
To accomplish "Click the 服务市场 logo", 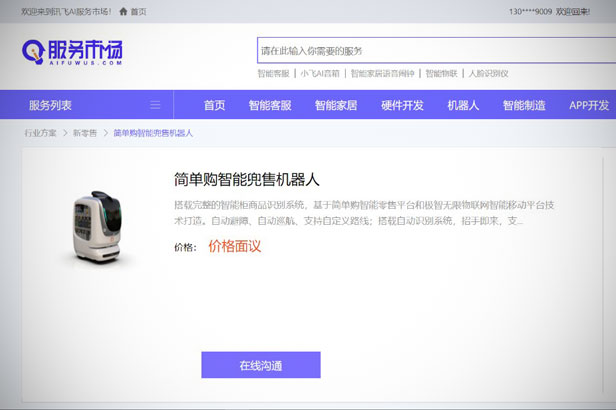I will click(72, 52).
